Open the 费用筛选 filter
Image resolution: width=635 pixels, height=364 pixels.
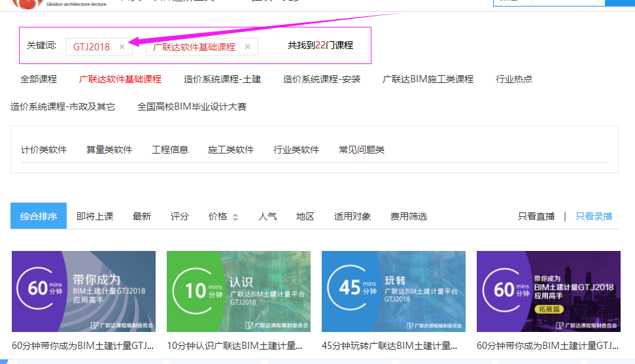point(409,216)
